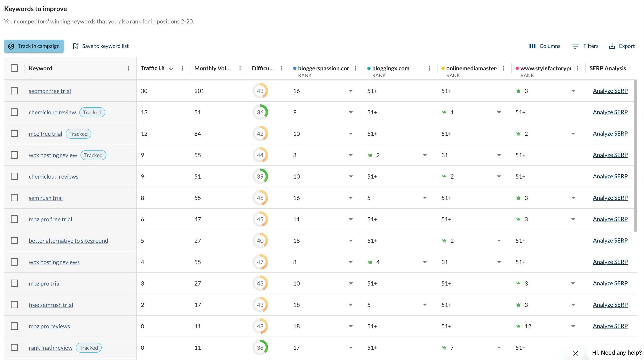Check the checkbox for 'seomoz free trial'
Image resolution: width=644 pixels, height=360 pixels.
[14, 91]
